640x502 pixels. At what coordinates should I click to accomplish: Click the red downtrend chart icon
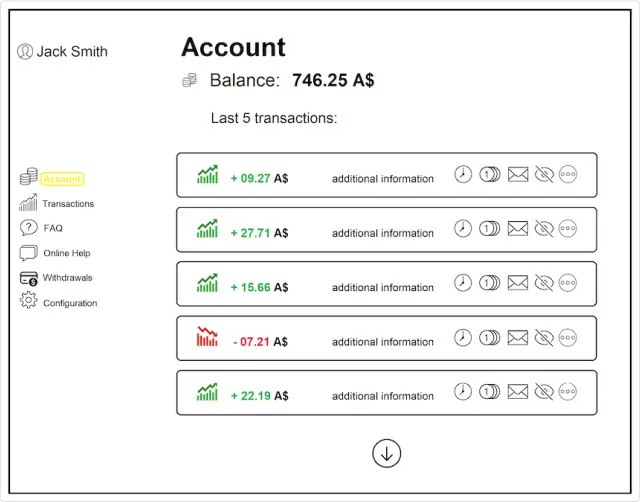[207, 336]
